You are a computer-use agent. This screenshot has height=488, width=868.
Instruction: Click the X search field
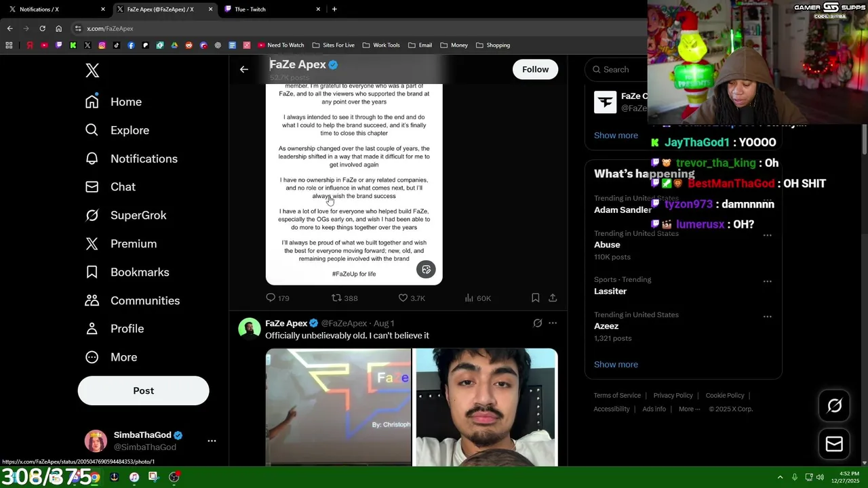(617, 69)
